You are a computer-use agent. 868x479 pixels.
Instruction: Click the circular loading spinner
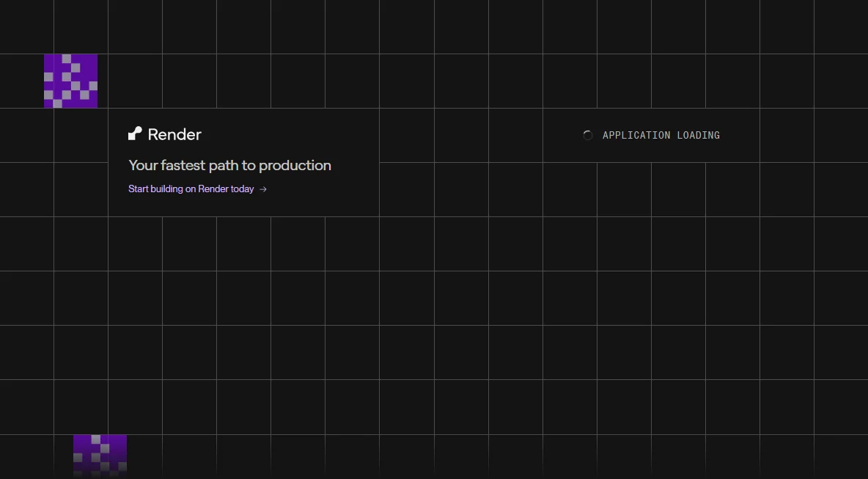tap(588, 135)
